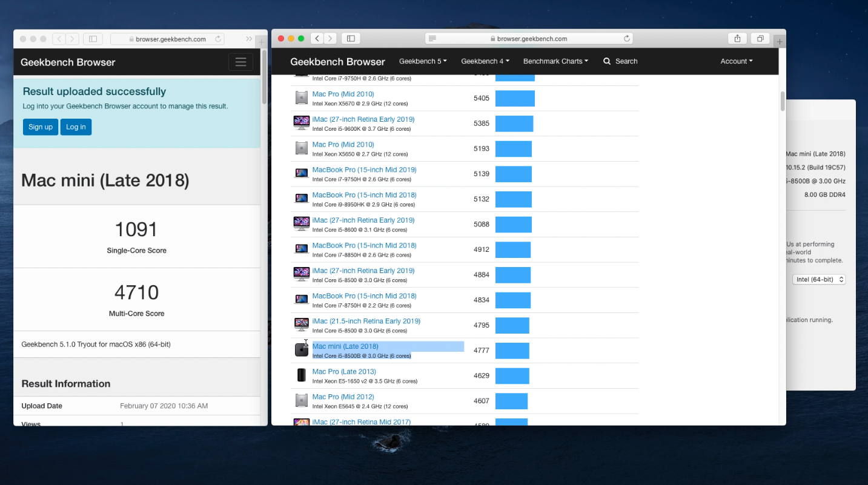Click score bar for MacBook Pro 4912
Image resolution: width=868 pixels, height=485 pixels.
[x=513, y=249]
